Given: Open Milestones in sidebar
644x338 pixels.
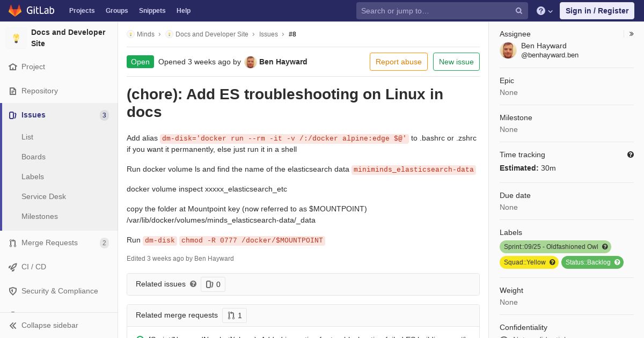Looking at the screenshot, I should pos(40,216).
